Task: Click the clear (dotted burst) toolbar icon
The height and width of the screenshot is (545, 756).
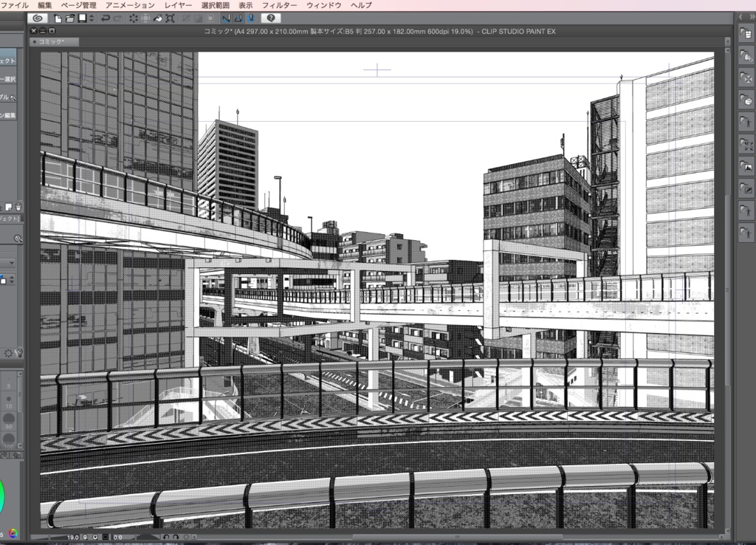Action: click(134, 18)
